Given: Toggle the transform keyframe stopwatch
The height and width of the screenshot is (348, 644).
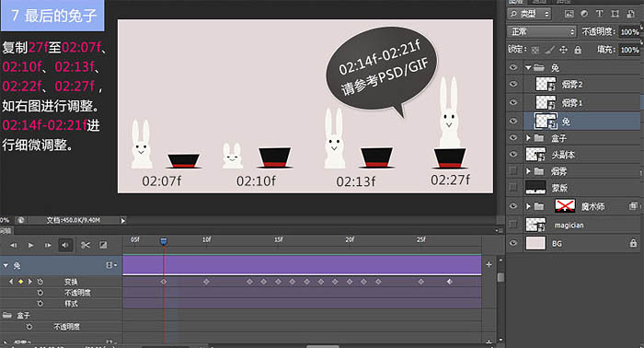Looking at the screenshot, I should point(40,282).
